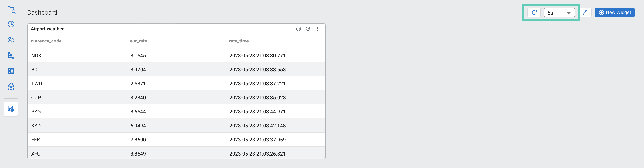The height and width of the screenshot is (168, 644).
Task: Click the New Widget button
Action: (614, 12)
